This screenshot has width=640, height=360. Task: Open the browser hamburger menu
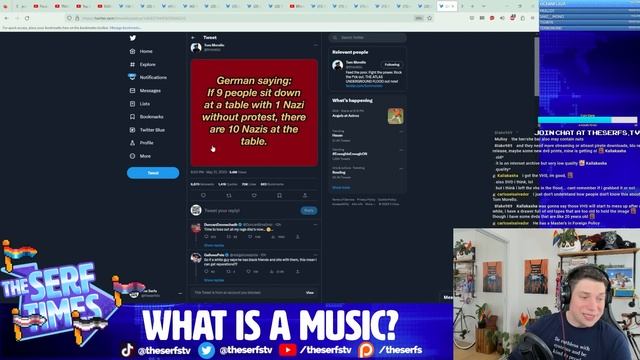coord(532,18)
